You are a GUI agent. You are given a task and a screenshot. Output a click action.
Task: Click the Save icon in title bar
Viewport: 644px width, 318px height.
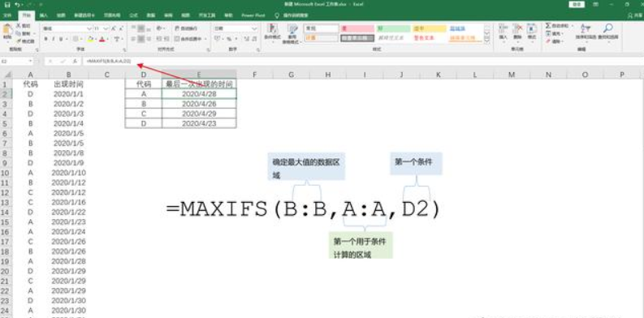click(7, 5)
